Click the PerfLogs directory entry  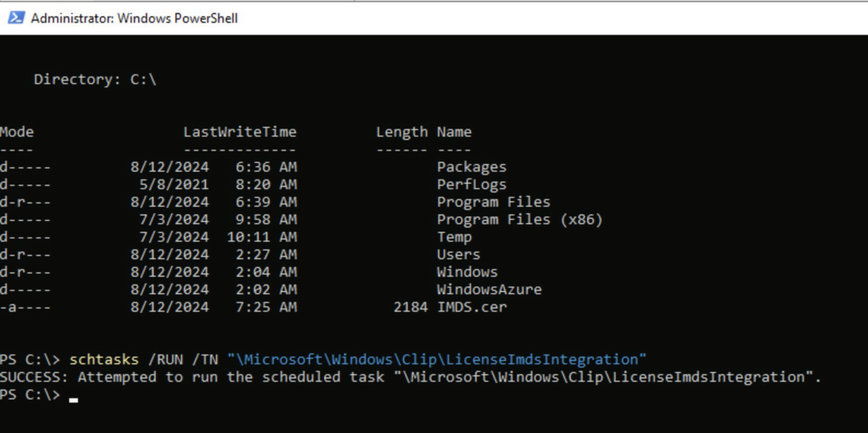[x=471, y=184]
